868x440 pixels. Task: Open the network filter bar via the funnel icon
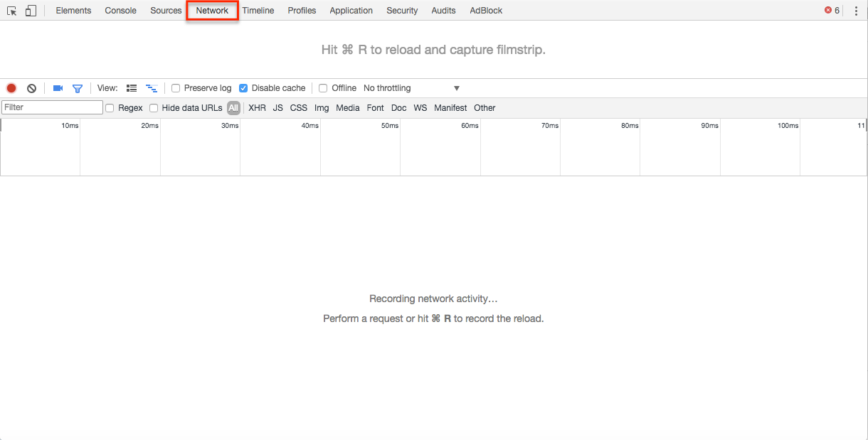click(x=78, y=87)
